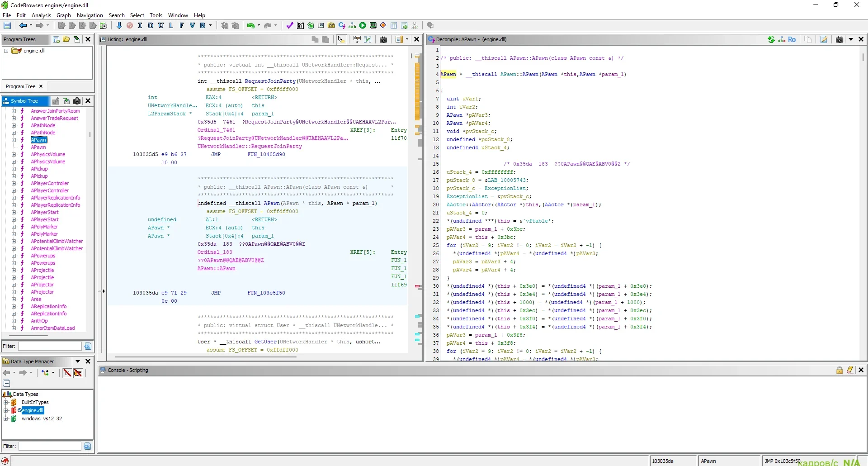868x466 pixels.
Task: Clear the Console with the broom icon
Action: (x=850, y=370)
